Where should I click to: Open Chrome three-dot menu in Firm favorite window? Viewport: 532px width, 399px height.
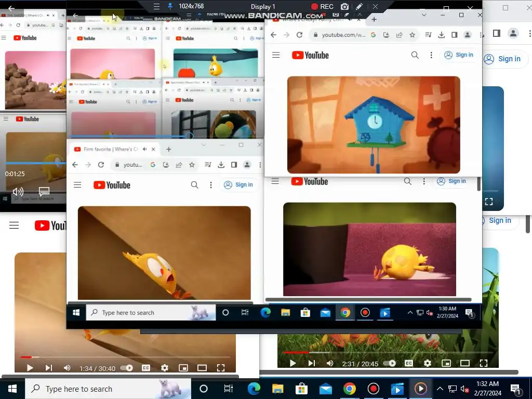coord(260,165)
